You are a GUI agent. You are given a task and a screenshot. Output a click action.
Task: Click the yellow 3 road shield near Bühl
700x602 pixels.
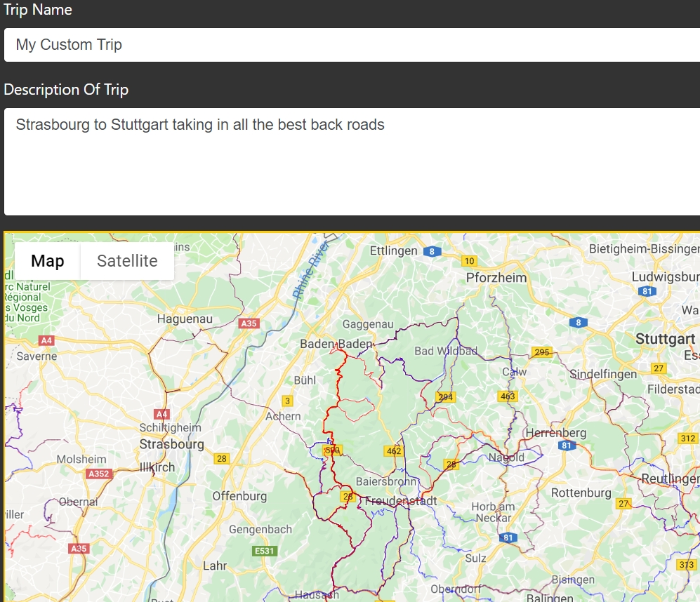pos(286,401)
